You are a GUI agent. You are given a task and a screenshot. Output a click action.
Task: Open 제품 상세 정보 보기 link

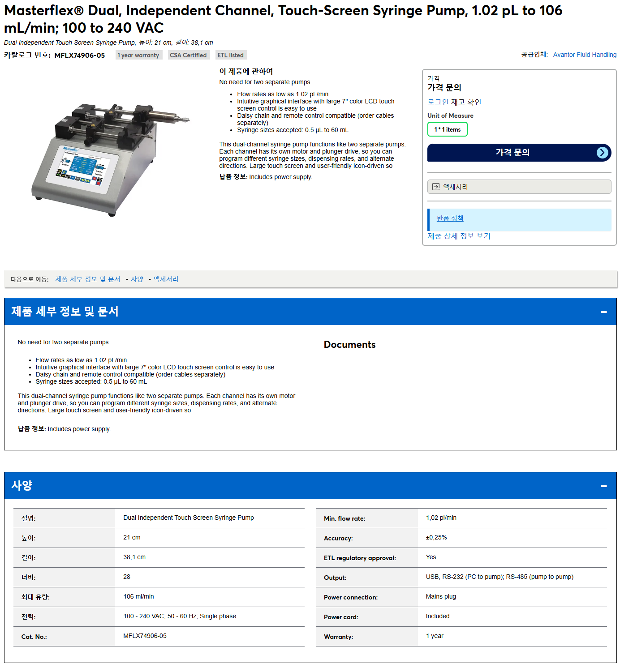[x=459, y=236]
